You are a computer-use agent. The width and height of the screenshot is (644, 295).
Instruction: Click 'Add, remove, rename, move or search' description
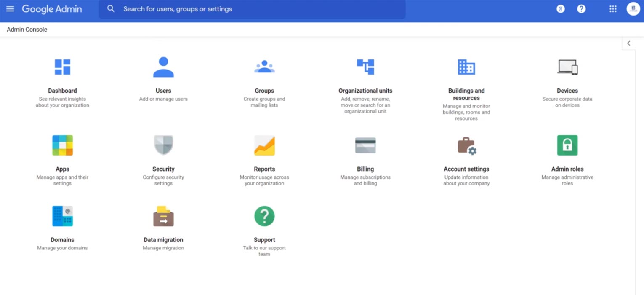[x=365, y=105]
